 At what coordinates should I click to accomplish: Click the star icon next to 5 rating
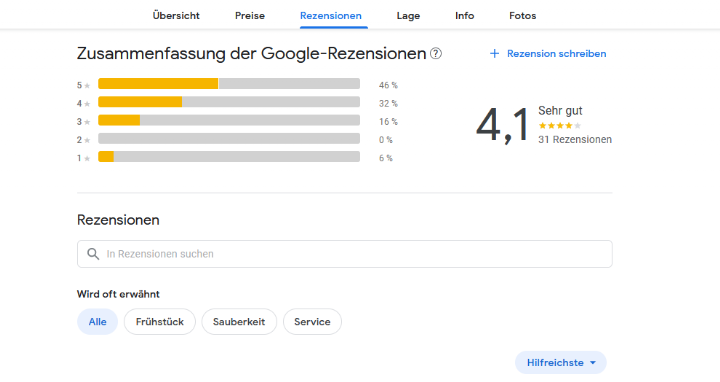click(87, 85)
